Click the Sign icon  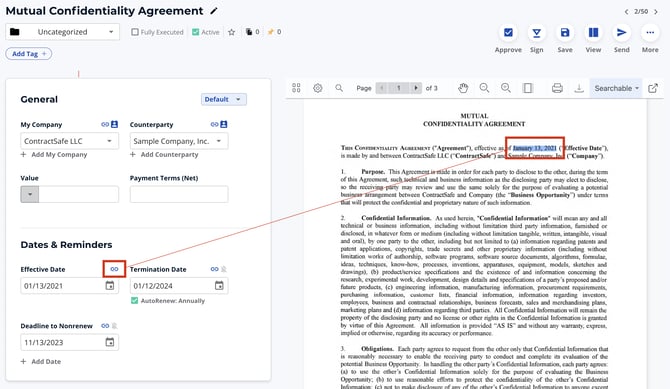tap(537, 32)
